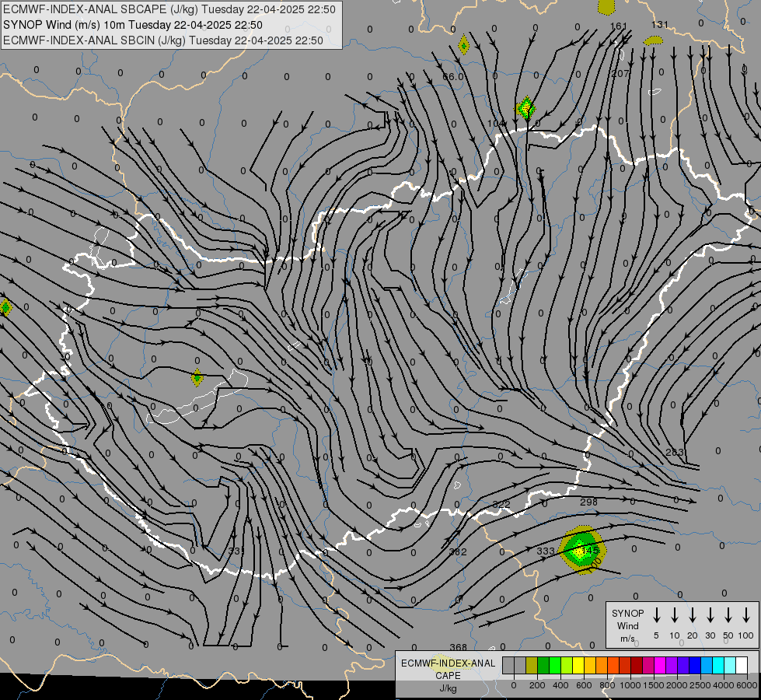Click the olive CAPE patch below 131
This screenshot has width=761, height=700.
[x=653, y=40]
